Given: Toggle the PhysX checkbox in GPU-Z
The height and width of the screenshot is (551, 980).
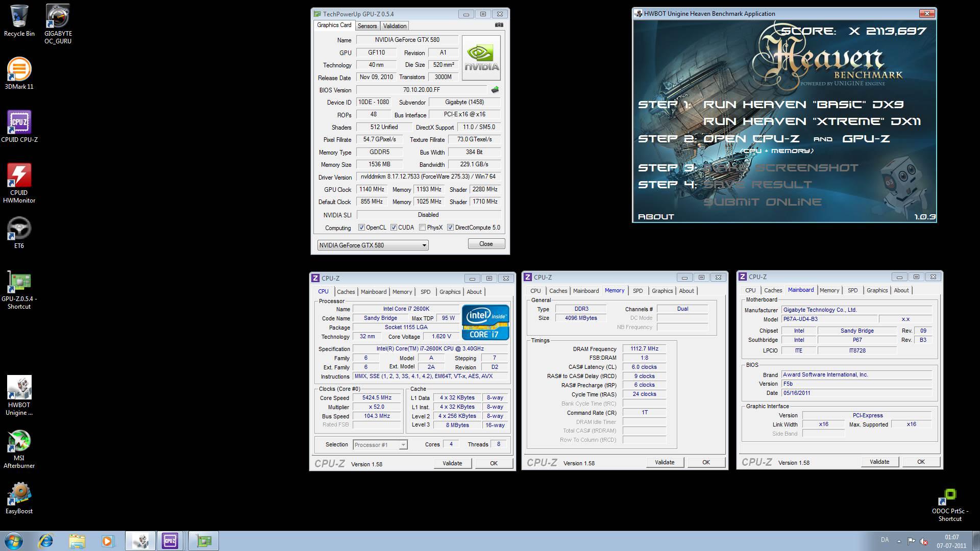Looking at the screenshot, I should [422, 228].
